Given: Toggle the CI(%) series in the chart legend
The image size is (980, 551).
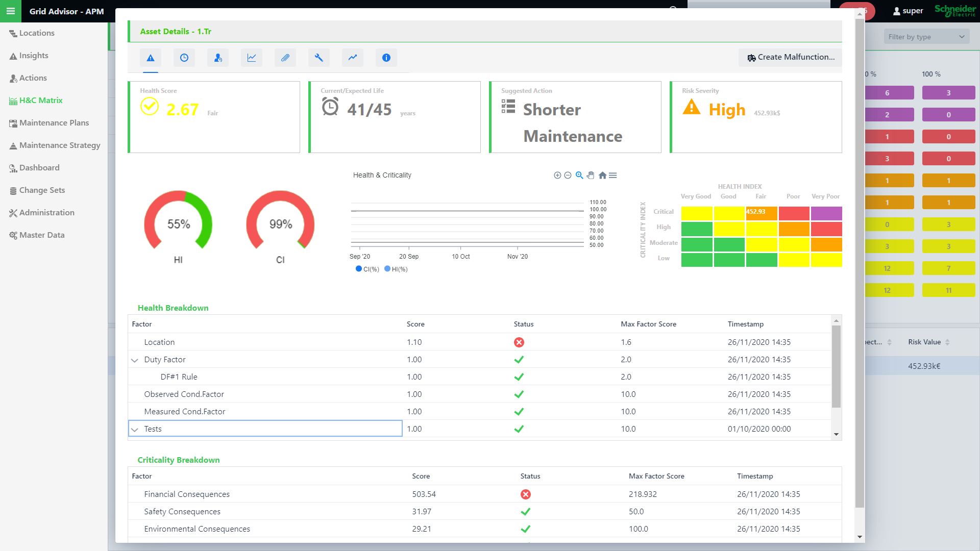Looking at the screenshot, I should [x=367, y=269].
